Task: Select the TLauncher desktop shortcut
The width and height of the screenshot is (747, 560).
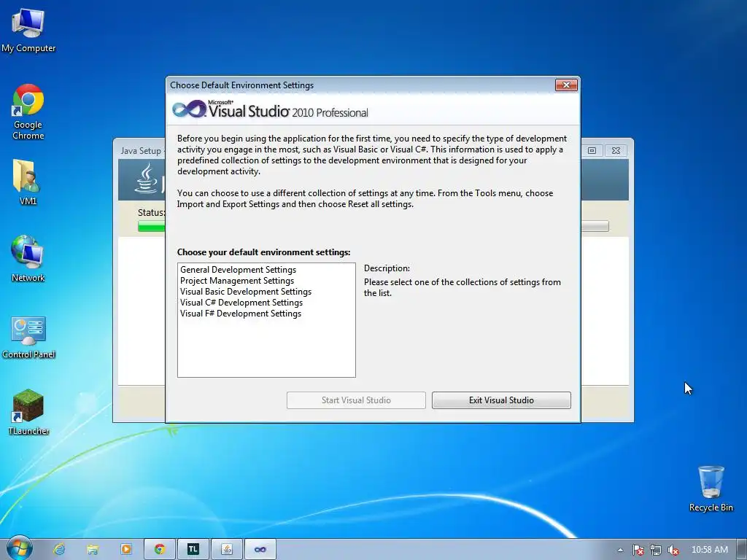Action: pyautogui.click(x=28, y=413)
